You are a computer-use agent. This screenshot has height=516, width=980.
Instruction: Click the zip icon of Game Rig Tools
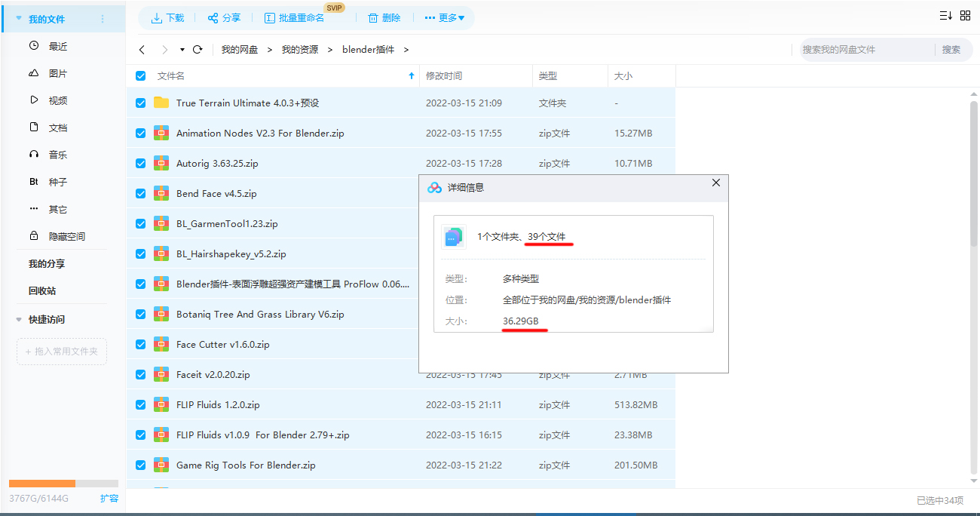click(161, 465)
